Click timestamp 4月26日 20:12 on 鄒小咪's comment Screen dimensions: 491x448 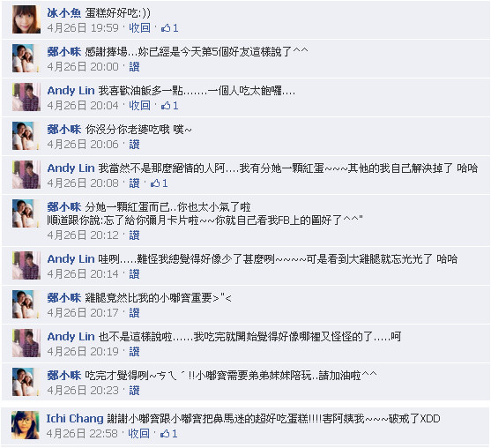coord(83,235)
